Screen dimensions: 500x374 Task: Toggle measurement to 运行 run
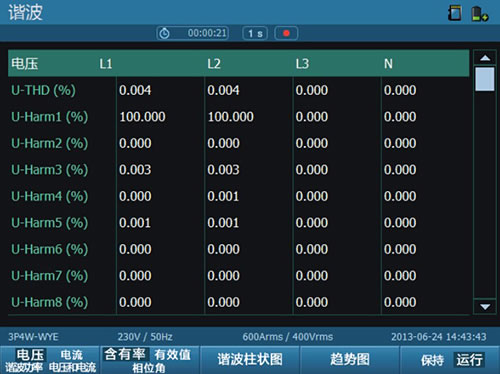[470, 360]
